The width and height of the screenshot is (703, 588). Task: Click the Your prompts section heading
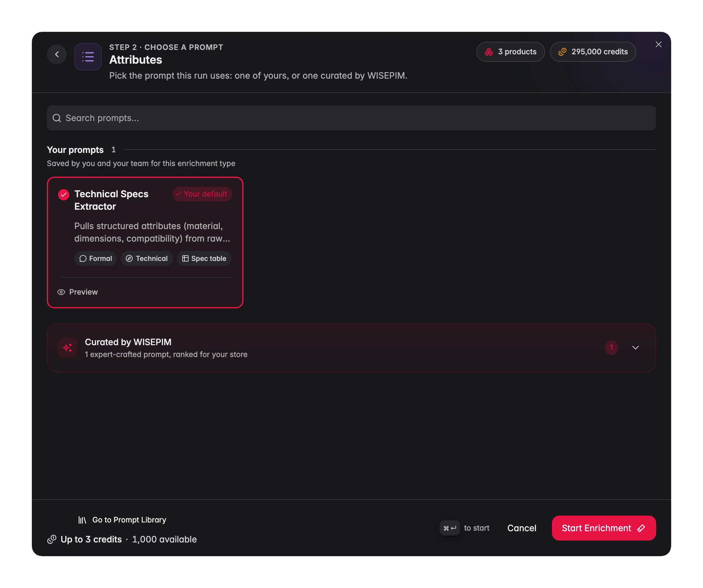coord(75,149)
